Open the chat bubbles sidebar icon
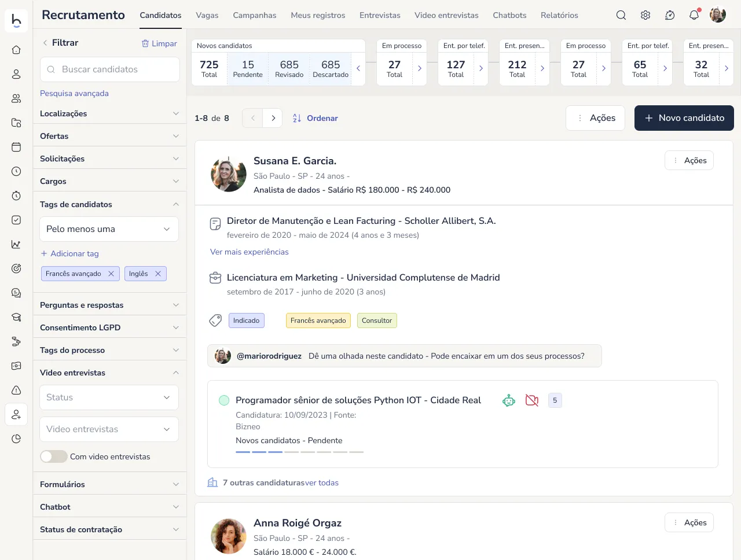Viewport: 741px width, 560px height. (x=16, y=293)
